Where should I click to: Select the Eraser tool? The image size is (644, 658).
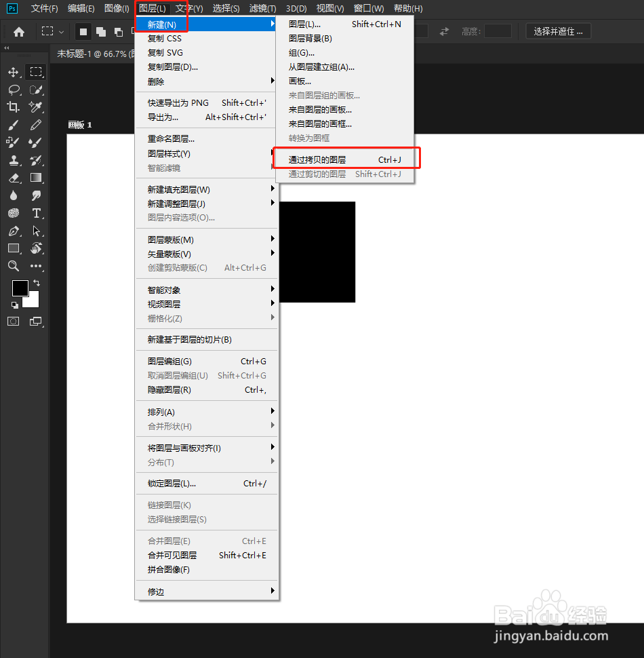(x=14, y=178)
